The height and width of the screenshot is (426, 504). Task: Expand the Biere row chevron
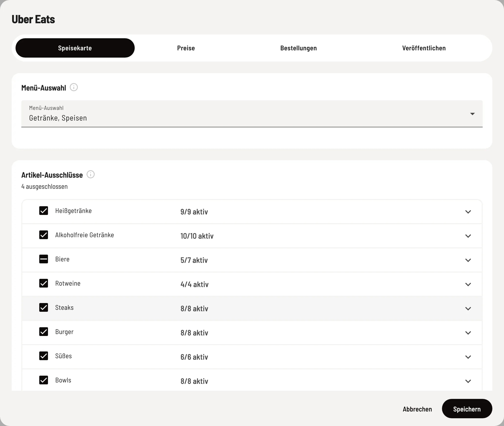point(468,260)
